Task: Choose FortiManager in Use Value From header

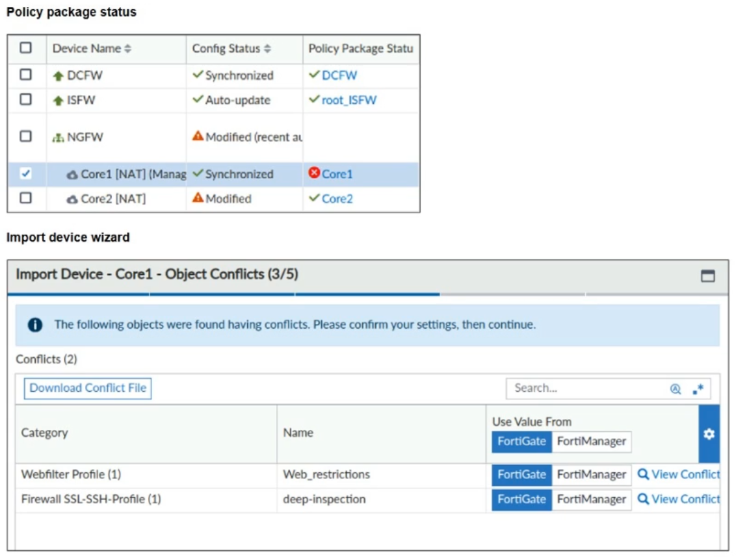Action: (x=591, y=442)
